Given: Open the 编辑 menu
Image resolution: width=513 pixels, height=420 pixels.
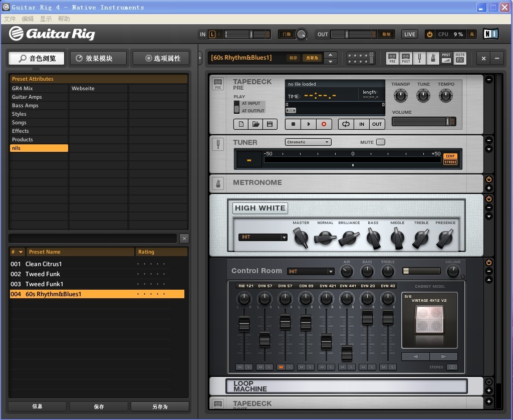Looking at the screenshot, I should coord(28,19).
